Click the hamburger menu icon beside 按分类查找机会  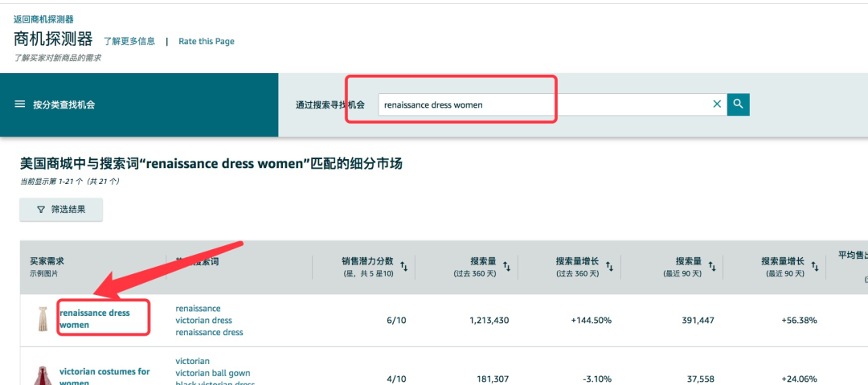pos(20,104)
